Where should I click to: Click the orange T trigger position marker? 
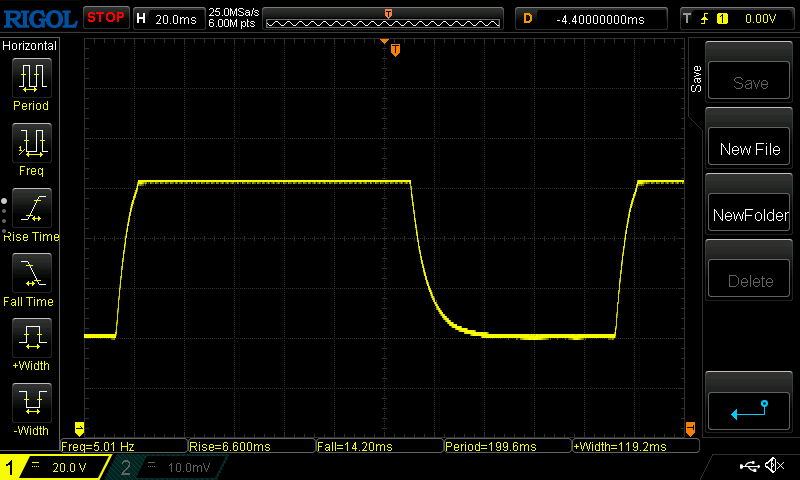point(395,49)
